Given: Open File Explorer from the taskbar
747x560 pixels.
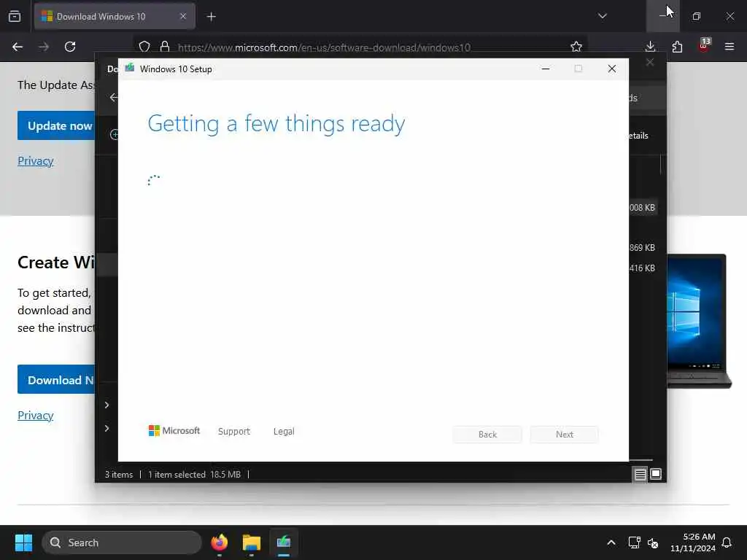Looking at the screenshot, I should (x=252, y=542).
